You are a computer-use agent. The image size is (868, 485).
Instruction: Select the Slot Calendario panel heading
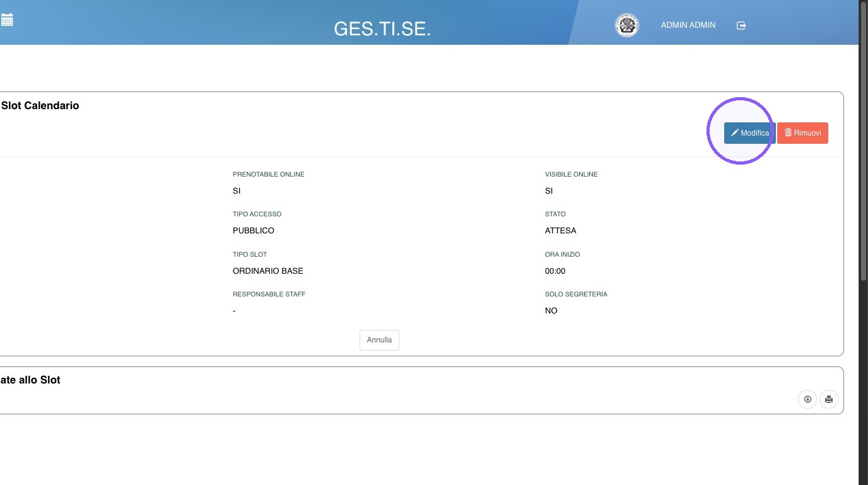pos(40,105)
